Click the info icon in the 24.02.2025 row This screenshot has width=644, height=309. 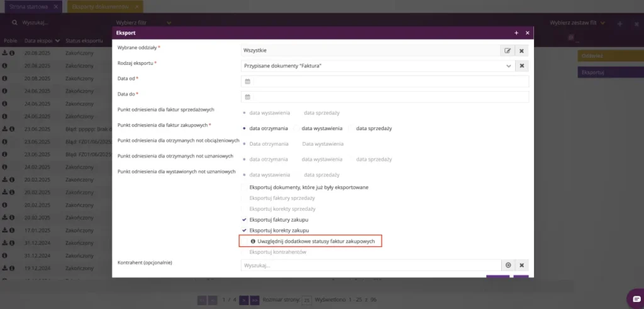click(x=4, y=166)
